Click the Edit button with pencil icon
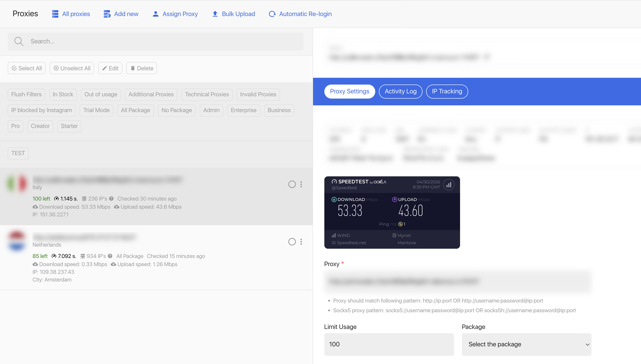641x364 pixels. (110, 68)
